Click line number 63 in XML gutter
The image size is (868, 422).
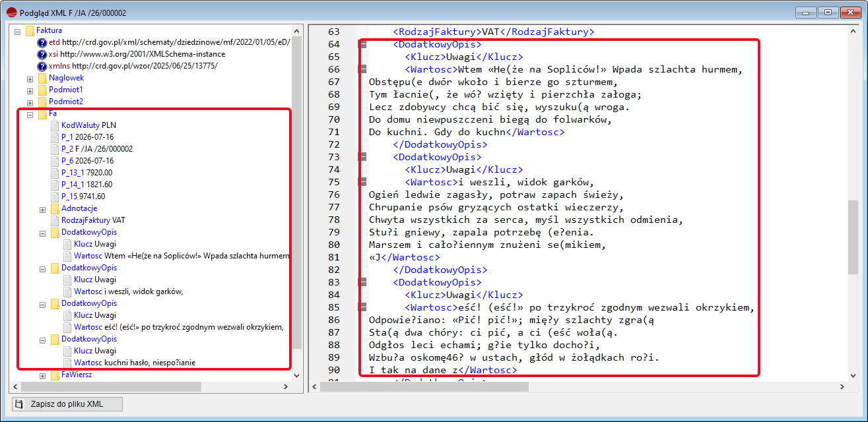(x=333, y=32)
